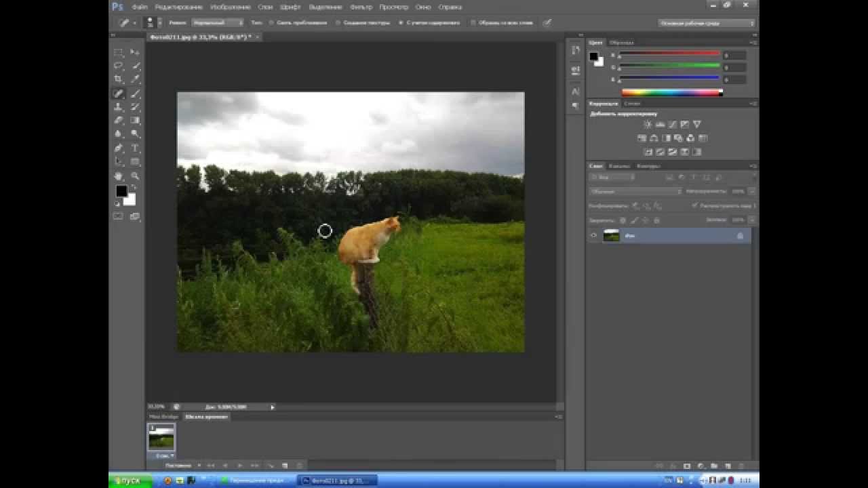Select the Zoom tool in toolbox
The image size is (868, 488).
pos(135,176)
